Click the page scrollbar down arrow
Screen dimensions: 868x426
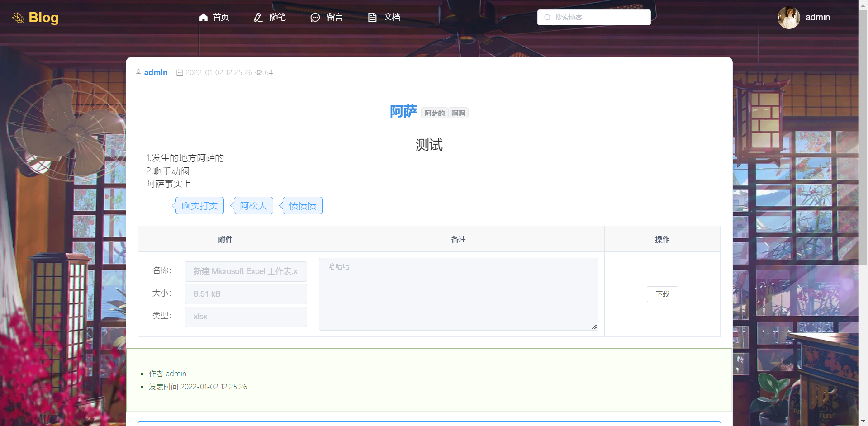863,421
